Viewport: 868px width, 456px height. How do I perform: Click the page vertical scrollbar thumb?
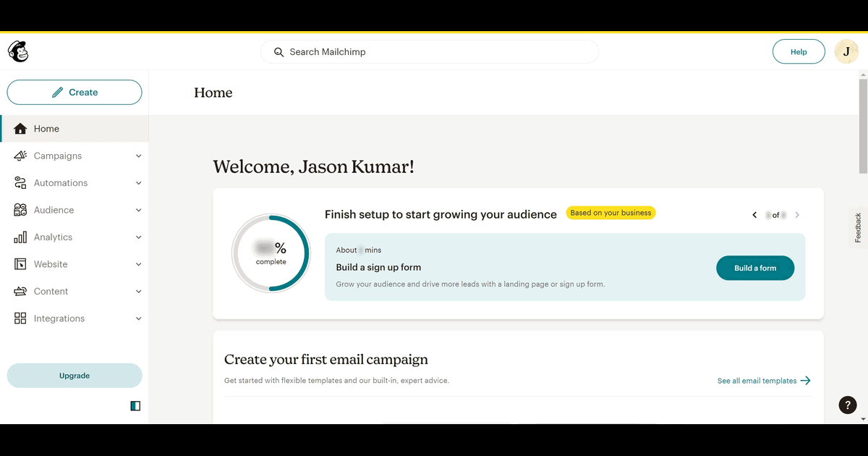(863, 126)
